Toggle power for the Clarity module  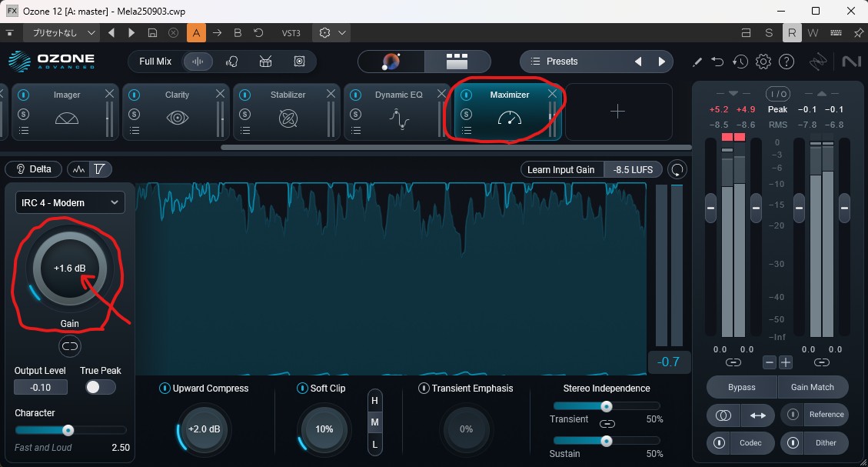point(134,95)
